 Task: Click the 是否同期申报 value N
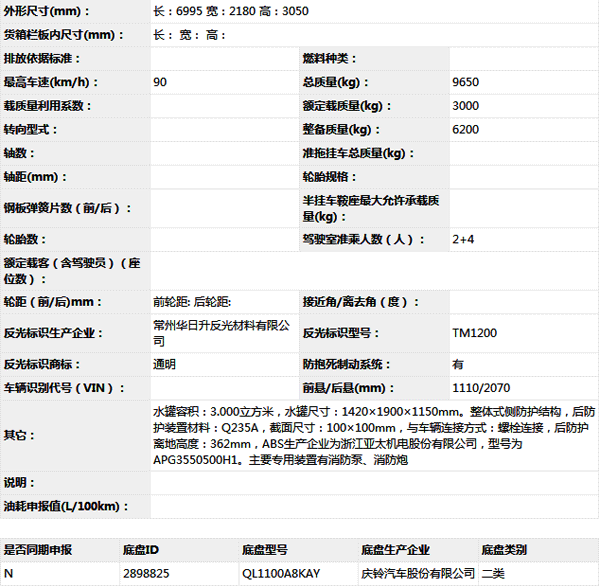[x=9, y=574]
